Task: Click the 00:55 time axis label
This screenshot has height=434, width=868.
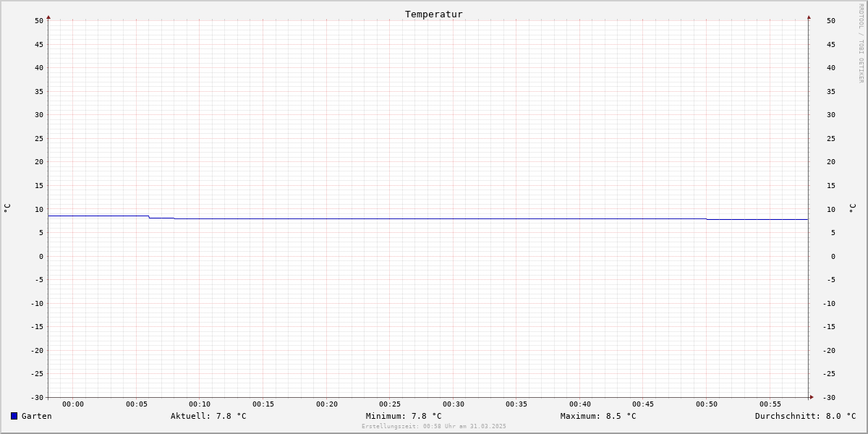Action: [x=770, y=404]
